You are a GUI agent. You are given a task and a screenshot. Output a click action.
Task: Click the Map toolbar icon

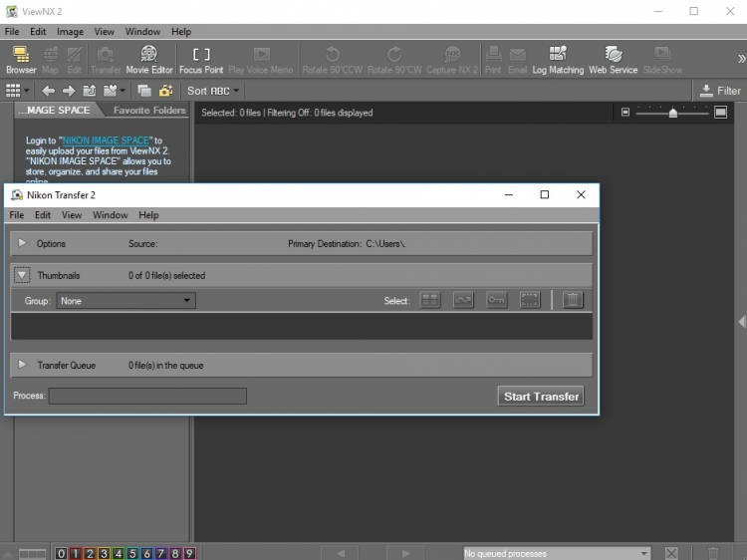50,60
